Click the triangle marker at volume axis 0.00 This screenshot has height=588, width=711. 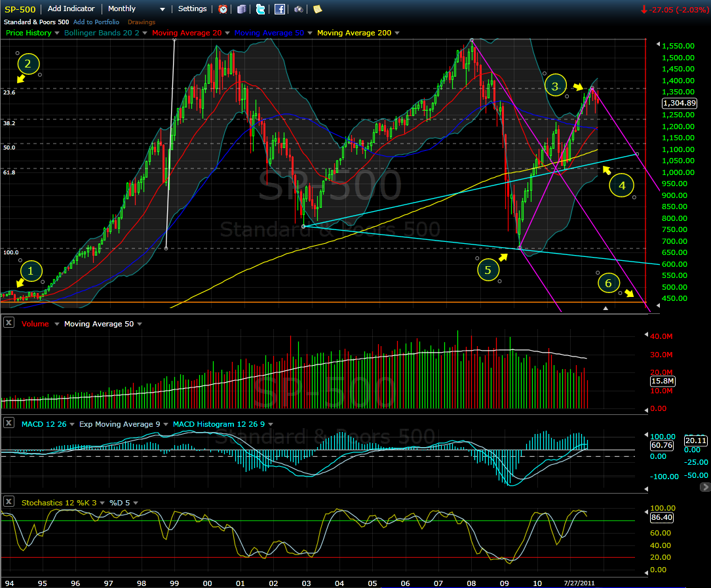(646, 410)
